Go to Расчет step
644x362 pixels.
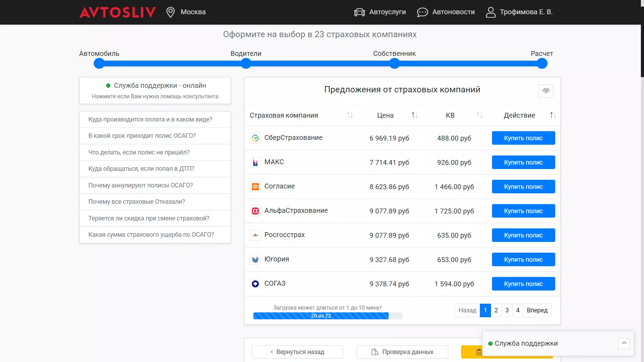542,64
